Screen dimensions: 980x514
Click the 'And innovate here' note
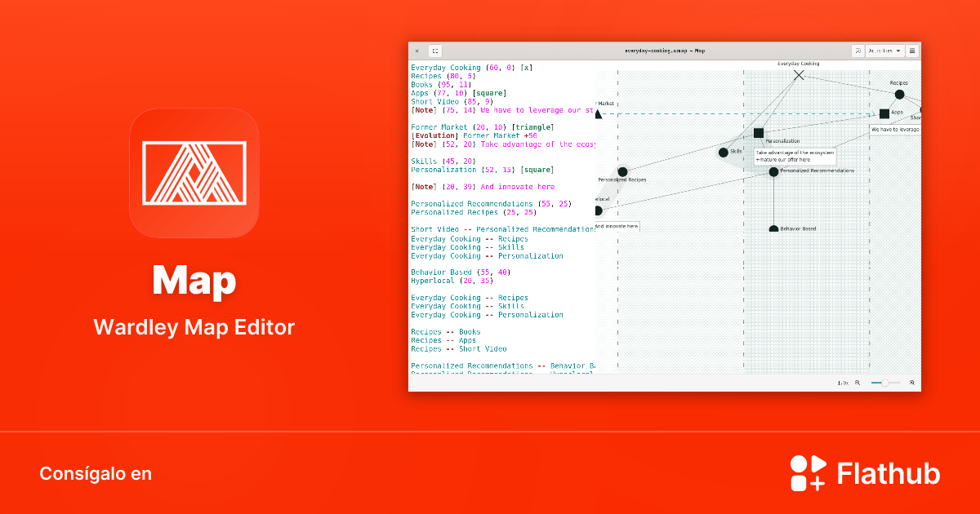tap(617, 225)
